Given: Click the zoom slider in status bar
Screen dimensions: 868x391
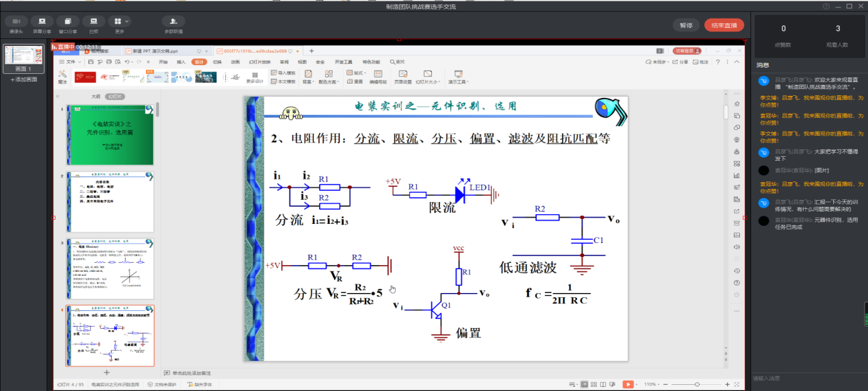Looking at the screenshot, I should tap(696, 384).
